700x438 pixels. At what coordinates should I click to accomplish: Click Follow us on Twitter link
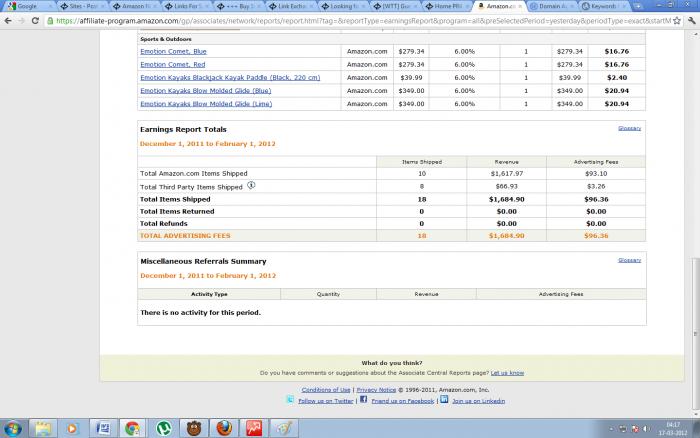tap(325, 401)
